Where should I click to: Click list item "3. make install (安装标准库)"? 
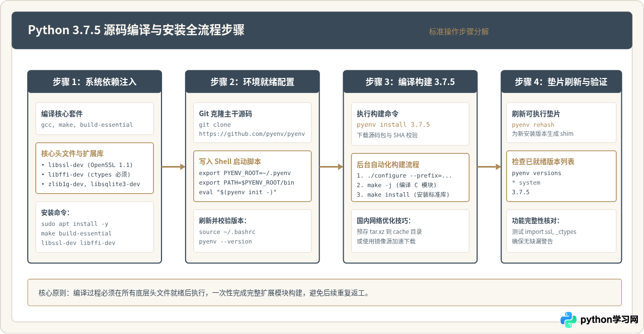point(403,195)
